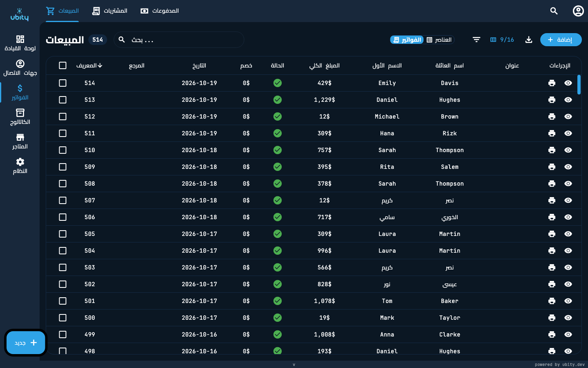This screenshot has width=588, height=368.
Task: Print invoice 501 for Tom Baker
Action: pyautogui.click(x=552, y=301)
